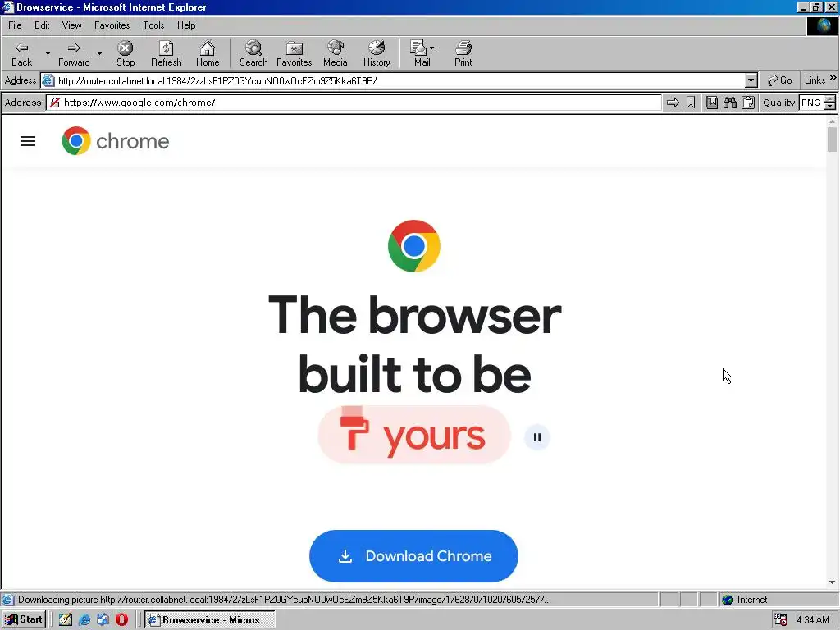Stop the page from loading
Screen dimensions: 840x630
click(126, 53)
